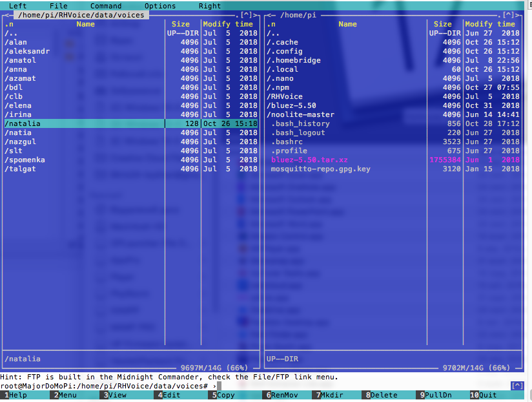Open the Right menu
The width and height of the screenshot is (532, 402).
(210, 6)
